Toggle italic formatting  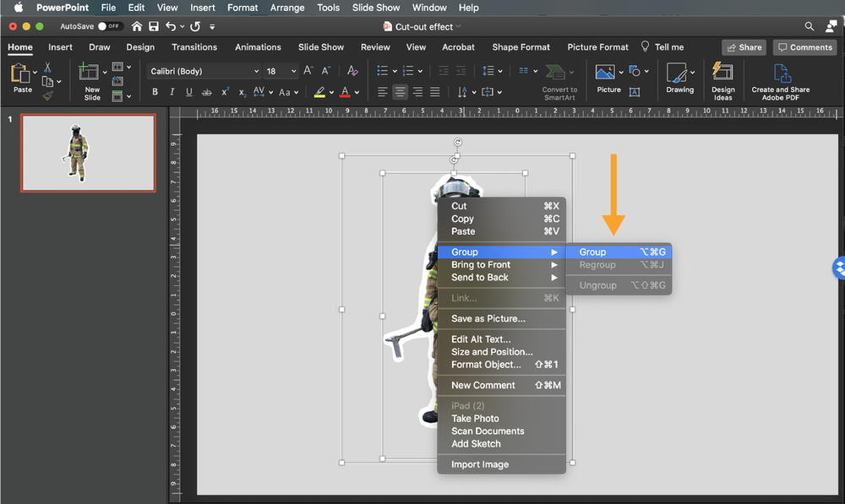[172, 91]
